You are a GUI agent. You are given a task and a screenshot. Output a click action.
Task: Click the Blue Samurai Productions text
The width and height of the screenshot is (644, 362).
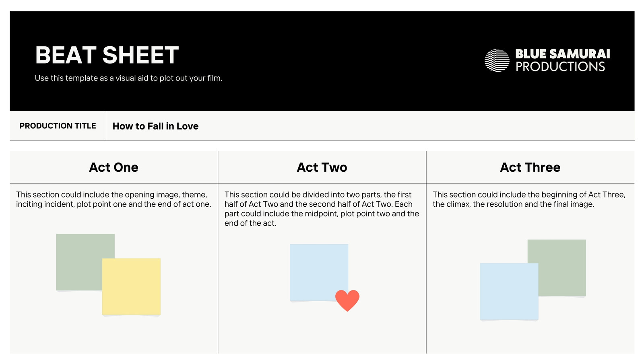562,60
